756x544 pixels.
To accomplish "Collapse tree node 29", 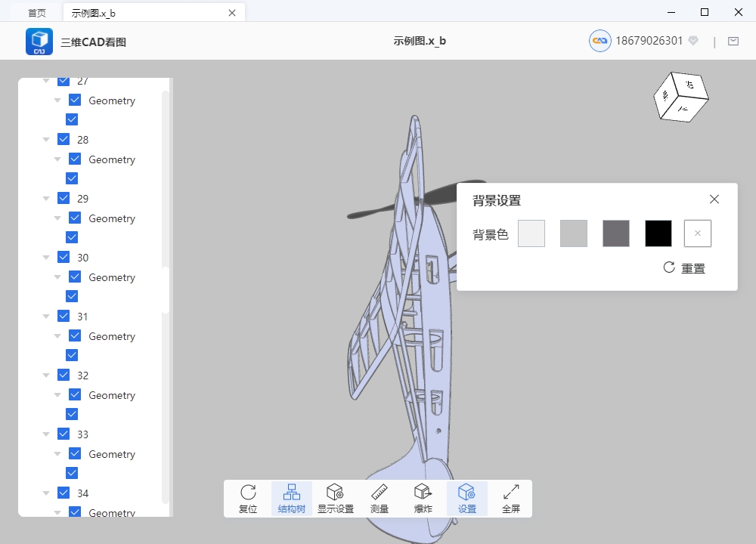I will (x=46, y=199).
